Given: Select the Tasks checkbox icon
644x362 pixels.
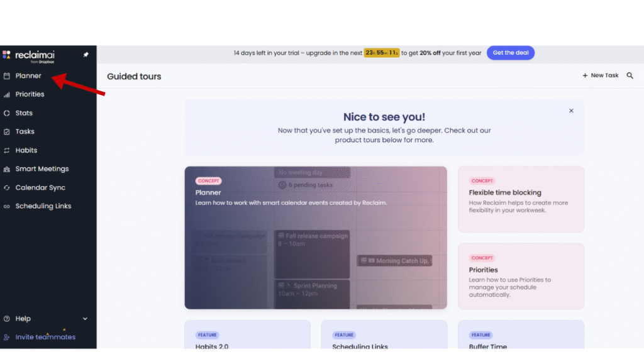Looking at the screenshot, I should (x=7, y=132).
